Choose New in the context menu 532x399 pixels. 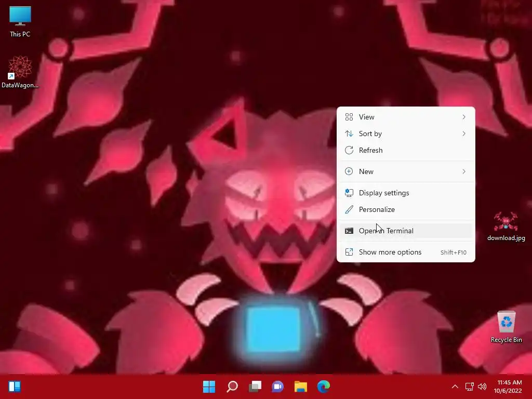point(406,171)
